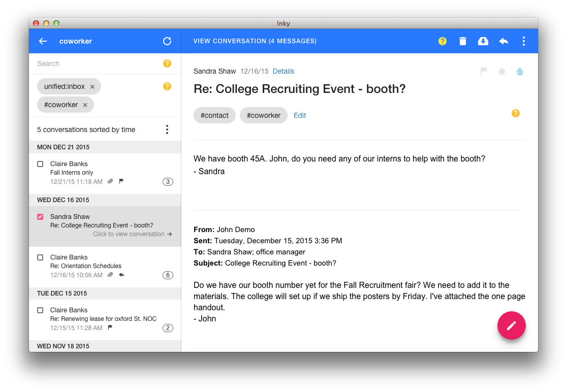The image size is (567, 392).
Task: Open more actions menu in the top toolbar
Action: [524, 41]
